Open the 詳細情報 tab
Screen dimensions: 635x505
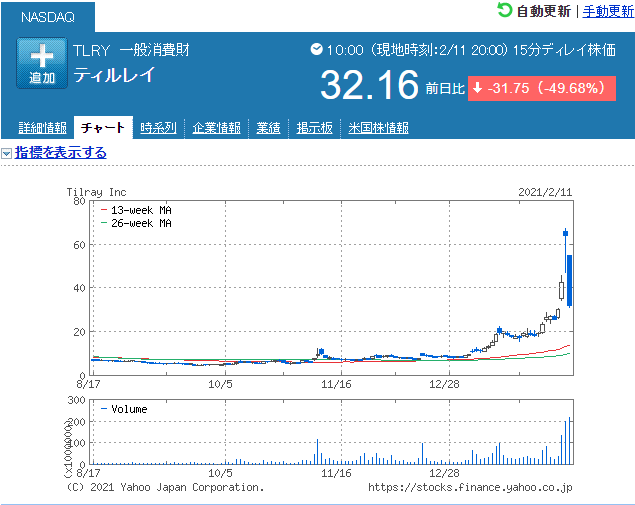click(x=43, y=128)
